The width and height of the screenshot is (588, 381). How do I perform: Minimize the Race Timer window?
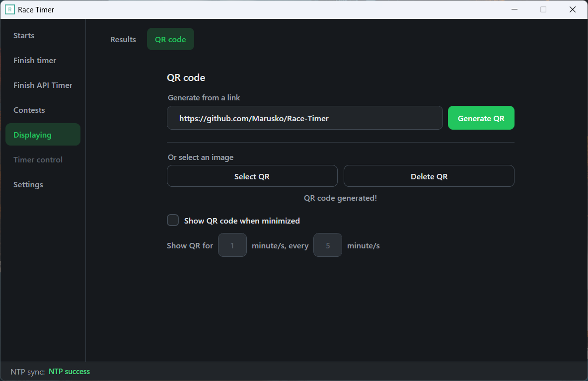click(x=514, y=9)
